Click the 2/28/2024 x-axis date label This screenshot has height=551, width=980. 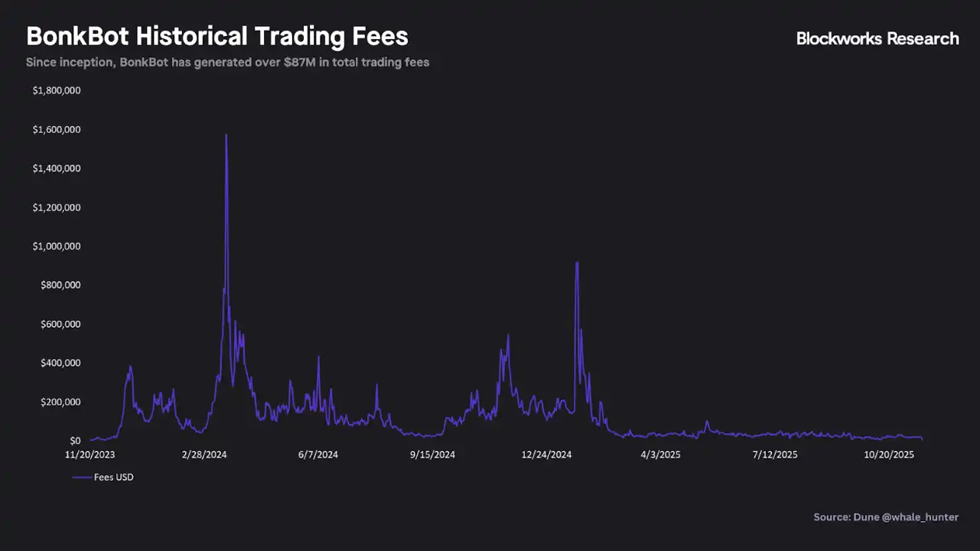point(204,455)
